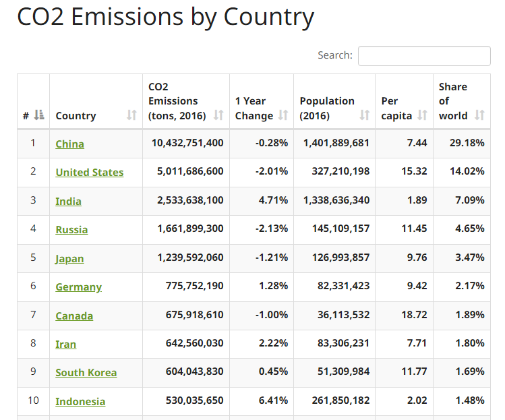Open the Indonesia country link
This screenshot has width=505, height=420.
tap(80, 401)
